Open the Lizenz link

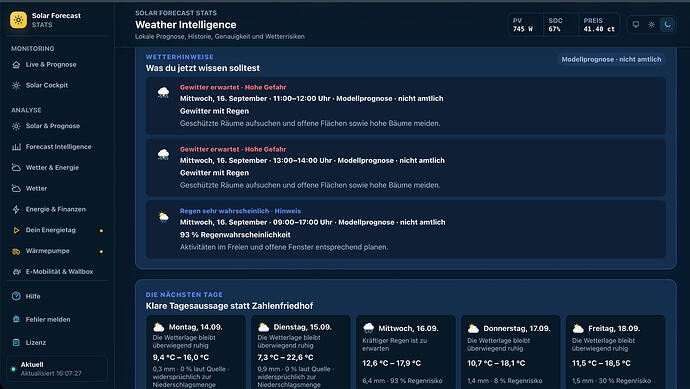click(x=57, y=342)
